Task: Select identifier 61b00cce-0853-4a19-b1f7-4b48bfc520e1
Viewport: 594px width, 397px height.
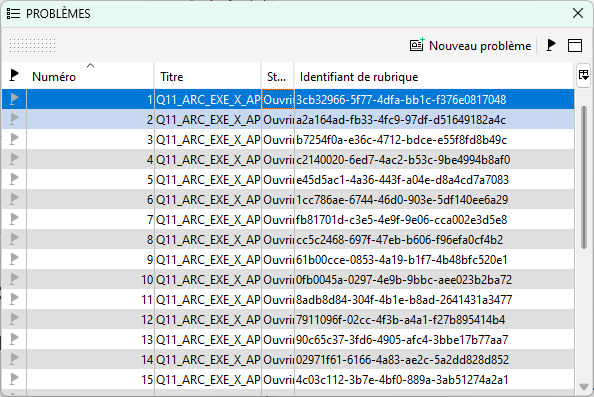Action: click(402, 260)
